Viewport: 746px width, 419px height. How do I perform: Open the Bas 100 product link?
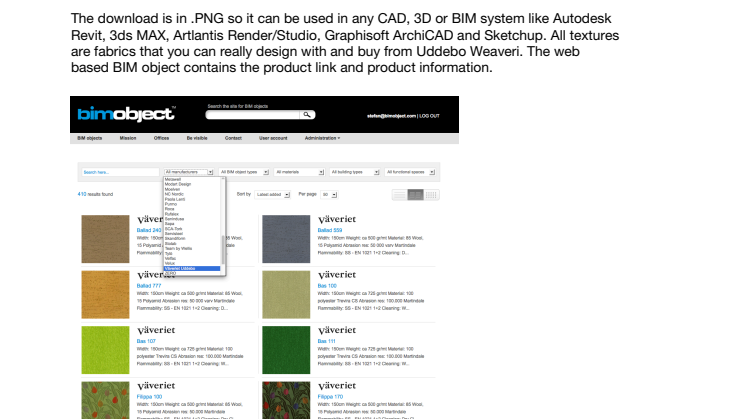point(327,286)
